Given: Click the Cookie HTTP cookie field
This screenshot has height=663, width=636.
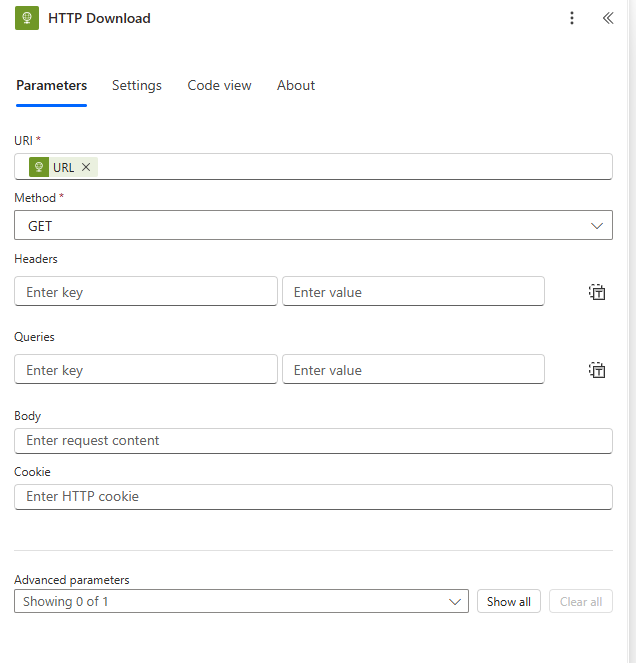Looking at the screenshot, I should click(x=313, y=497).
